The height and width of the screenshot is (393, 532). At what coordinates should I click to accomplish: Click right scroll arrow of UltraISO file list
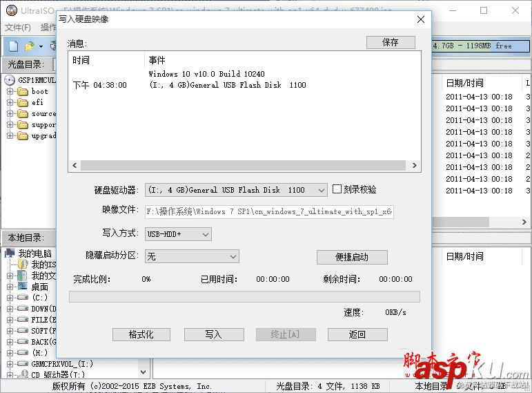point(524,222)
